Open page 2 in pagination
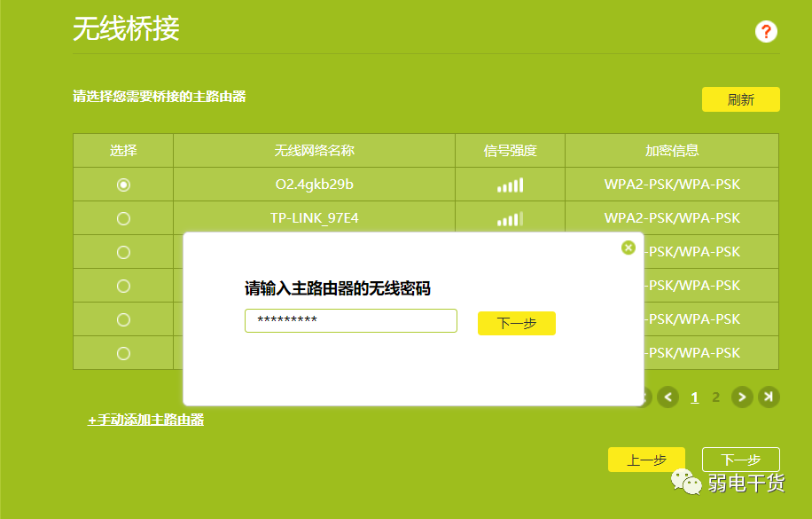 [715, 397]
